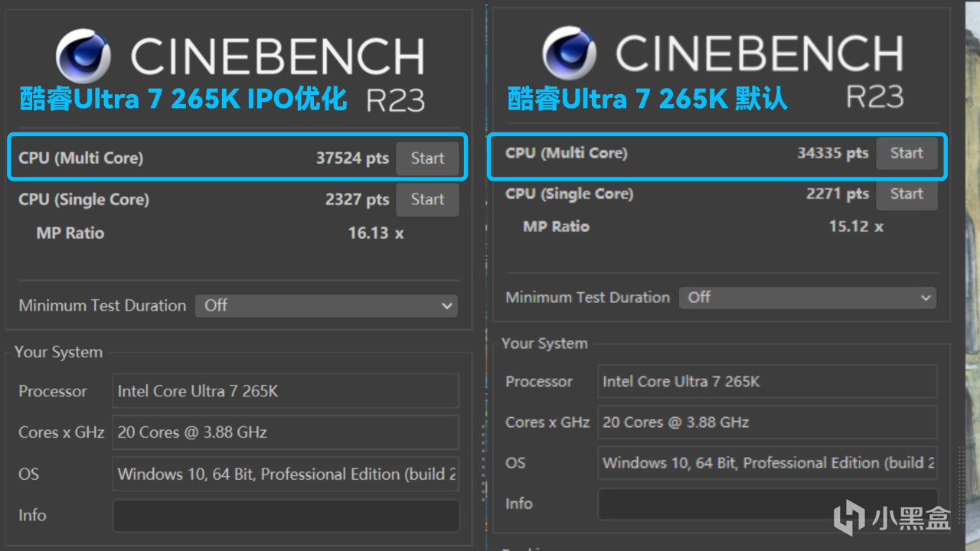Start Multi Core test scoring 37524 pts
This screenshot has width=980, height=551.
tap(427, 158)
